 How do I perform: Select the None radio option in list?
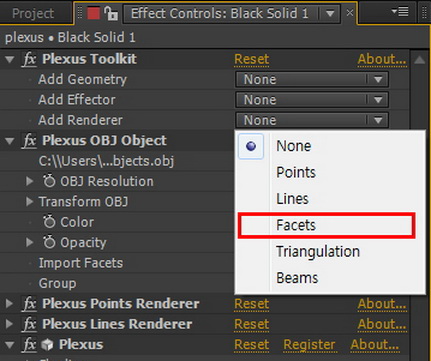(x=251, y=146)
